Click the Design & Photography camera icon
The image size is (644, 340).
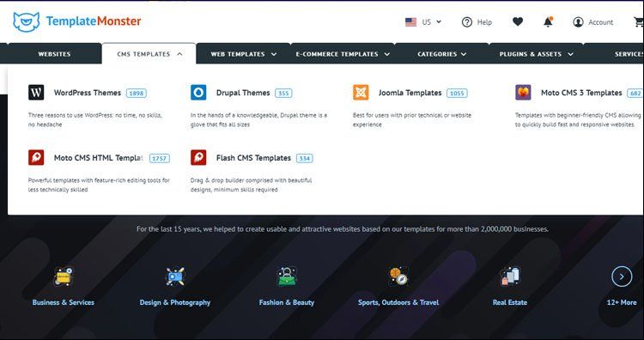175,276
